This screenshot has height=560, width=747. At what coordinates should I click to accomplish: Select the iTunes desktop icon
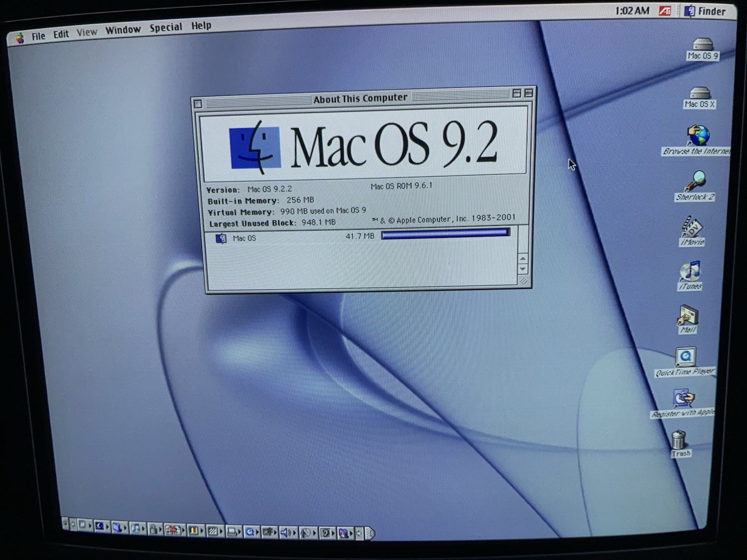click(690, 275)
